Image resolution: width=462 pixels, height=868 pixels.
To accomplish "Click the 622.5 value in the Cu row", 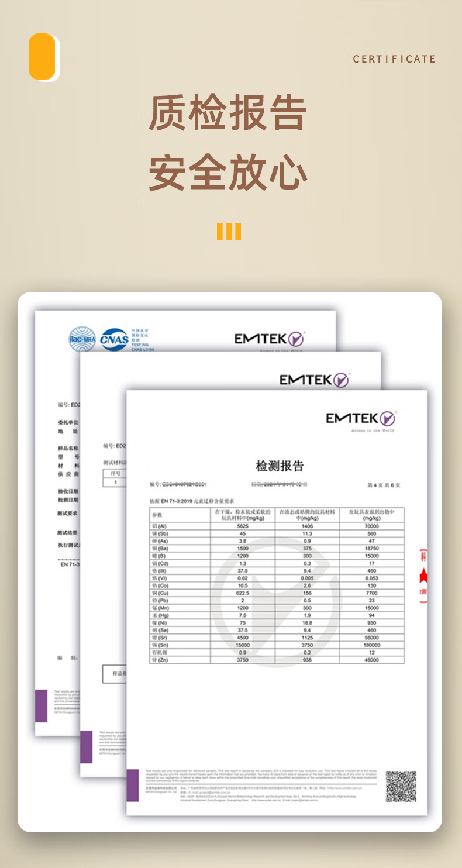I will [x=243, y=593].
